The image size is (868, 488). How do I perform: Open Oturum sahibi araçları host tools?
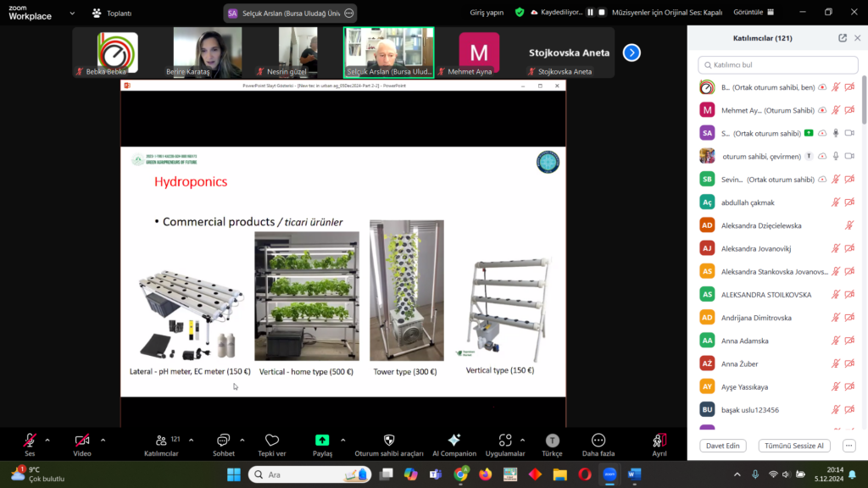tap(389, 441)
